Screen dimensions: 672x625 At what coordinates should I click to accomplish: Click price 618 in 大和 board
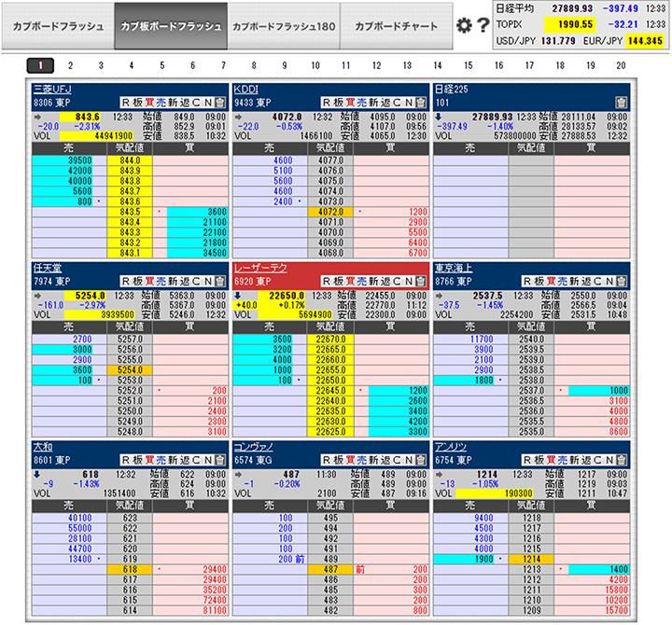130,569
